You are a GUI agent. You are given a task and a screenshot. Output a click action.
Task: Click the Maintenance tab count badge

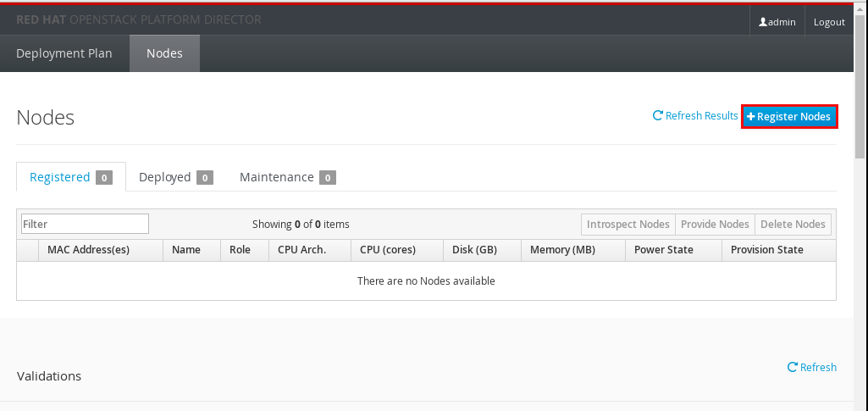pyautogui.click(x=328, y=178)
